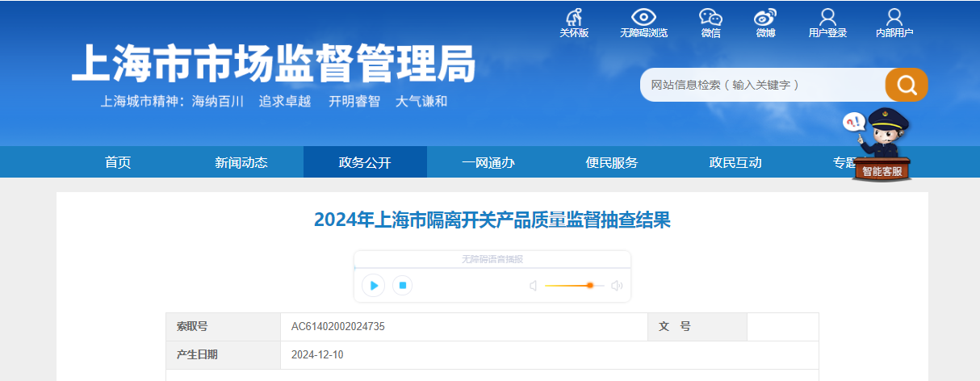Viewport: 980px width, 381px height.
Task: Go to the 首页 home tab
Action: coord(118,162)
